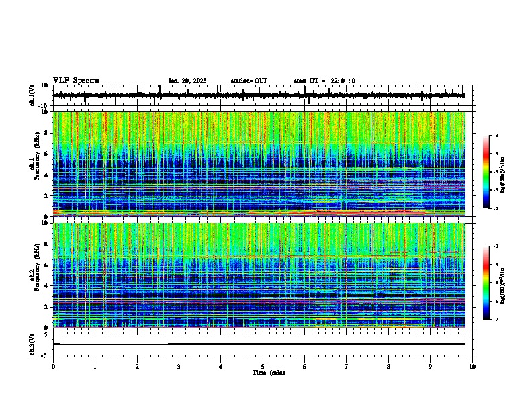532x411 pixels.
Task: Click the ch.1 waveform trace panel
Action: coord(263,95)
